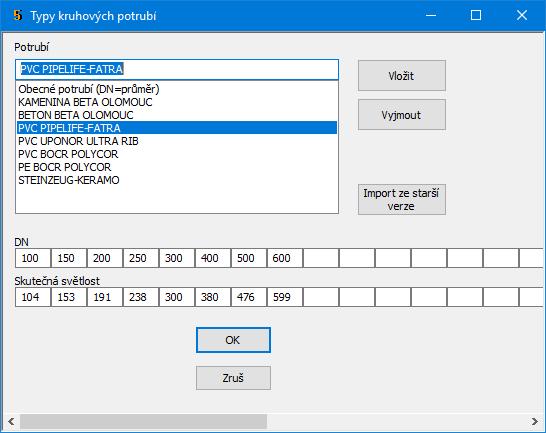Select KAMENINA BETA OLOMOUC in list
Image resolution: width=546 pixels, height=433 pixels.
[x=177, y=102]
